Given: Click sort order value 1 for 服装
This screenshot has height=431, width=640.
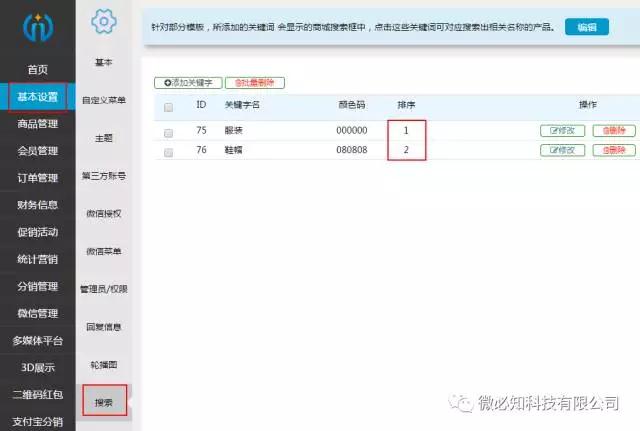Looking at the screenshot, I should click(x=406, y=131).
